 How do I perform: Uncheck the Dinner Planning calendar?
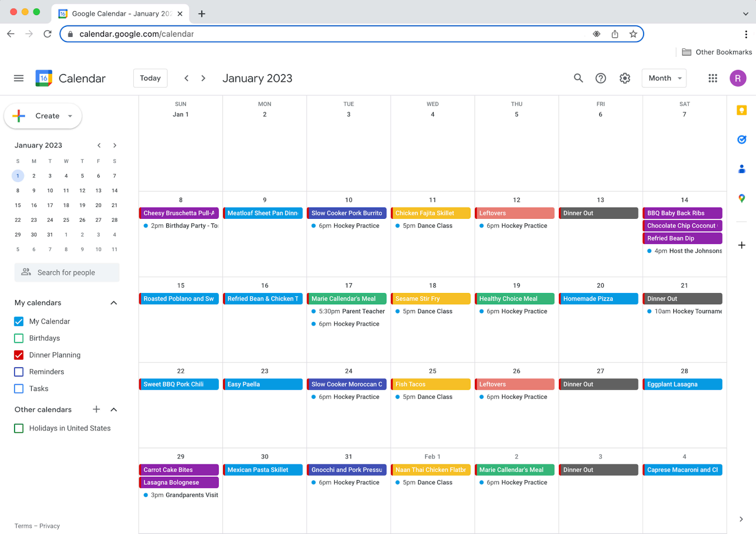[18, 355]
